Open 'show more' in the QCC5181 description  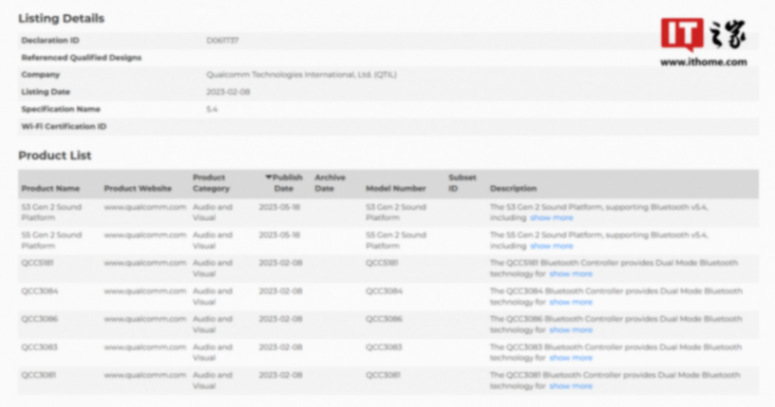pos(571,273)
